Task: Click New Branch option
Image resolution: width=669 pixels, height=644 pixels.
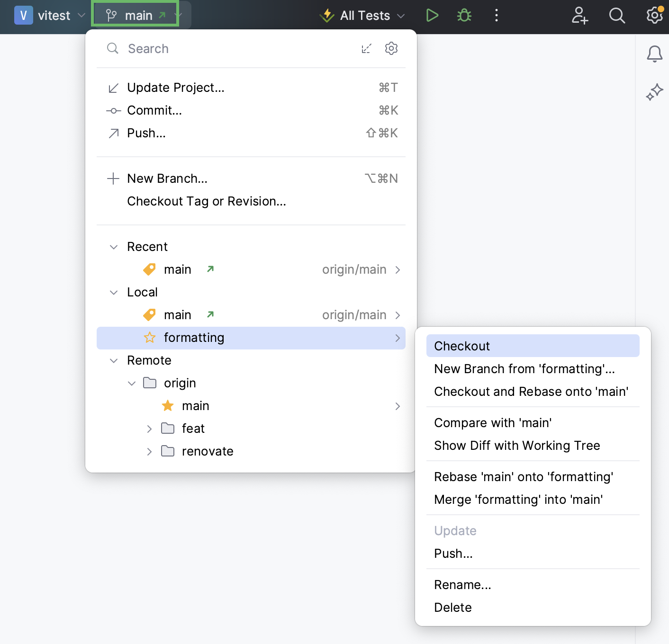Action: 167,179
